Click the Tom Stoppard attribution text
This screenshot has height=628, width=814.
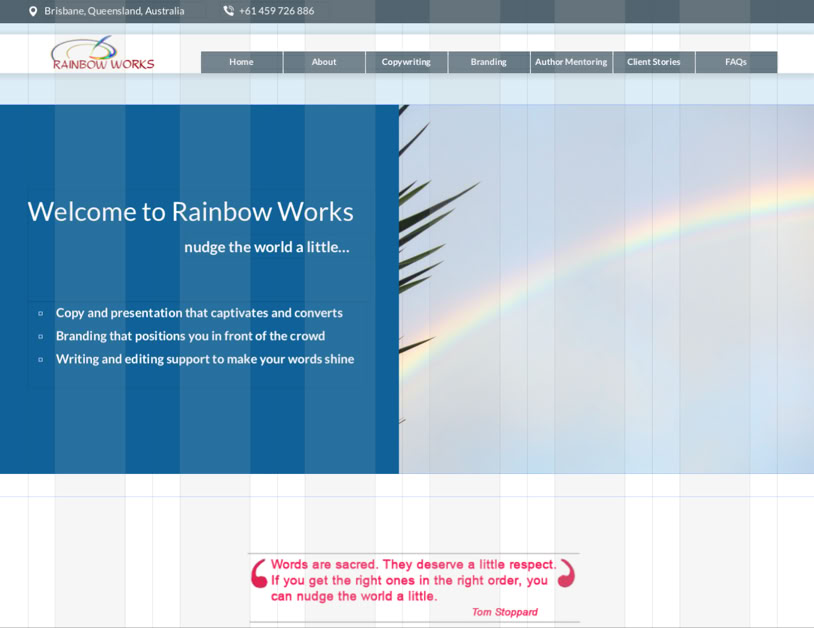(504, 612)
